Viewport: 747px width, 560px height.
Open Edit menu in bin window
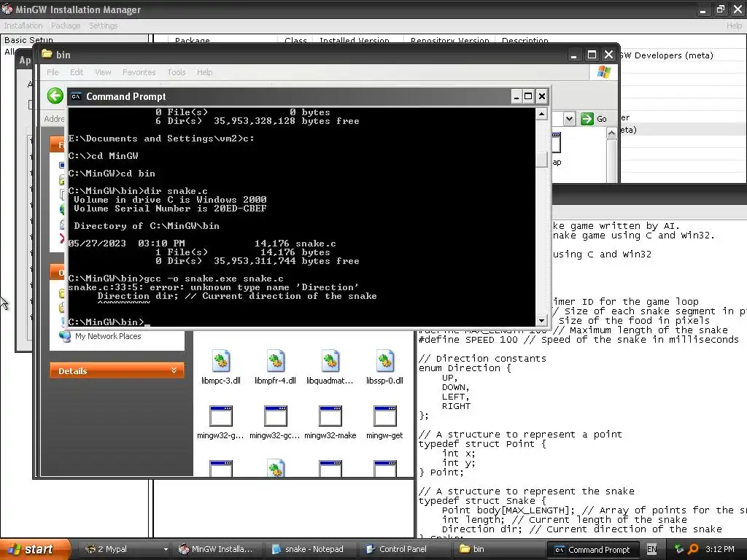click(x=77, y=72)
